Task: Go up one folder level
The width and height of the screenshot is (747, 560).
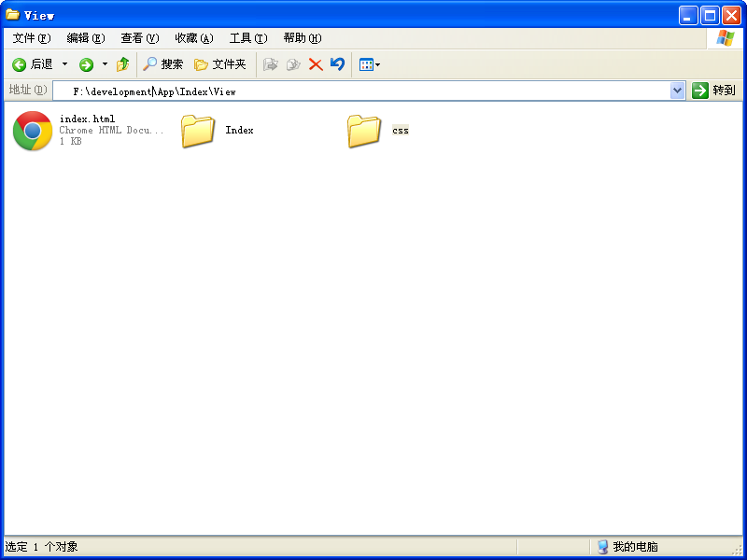Action: pyautogui.click(x=122, y=64)
